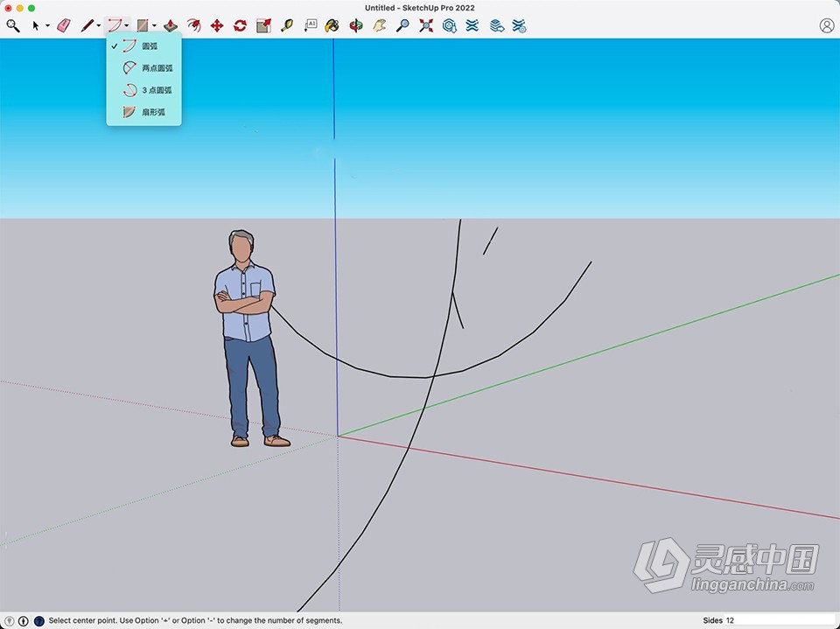Image resolution: width=840 pixels, height=629 pixels.
Task: Select the Text label tool
Action: click(x=311, y=25)
